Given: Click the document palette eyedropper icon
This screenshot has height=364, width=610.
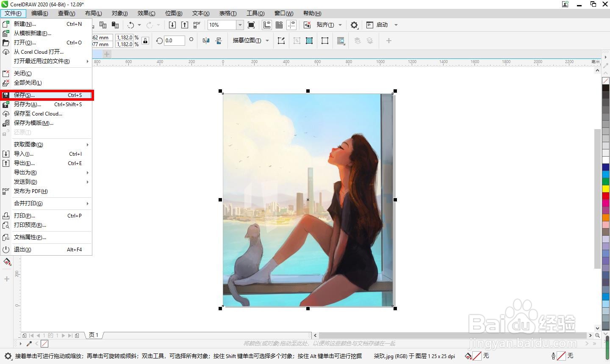Looking at the screenshot, I should click(x=29, y=344).
